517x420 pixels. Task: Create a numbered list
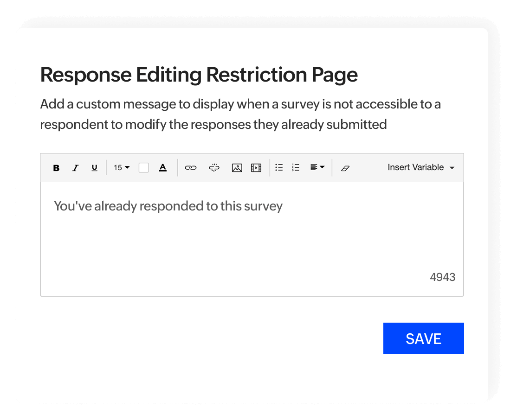coord(296,167)
